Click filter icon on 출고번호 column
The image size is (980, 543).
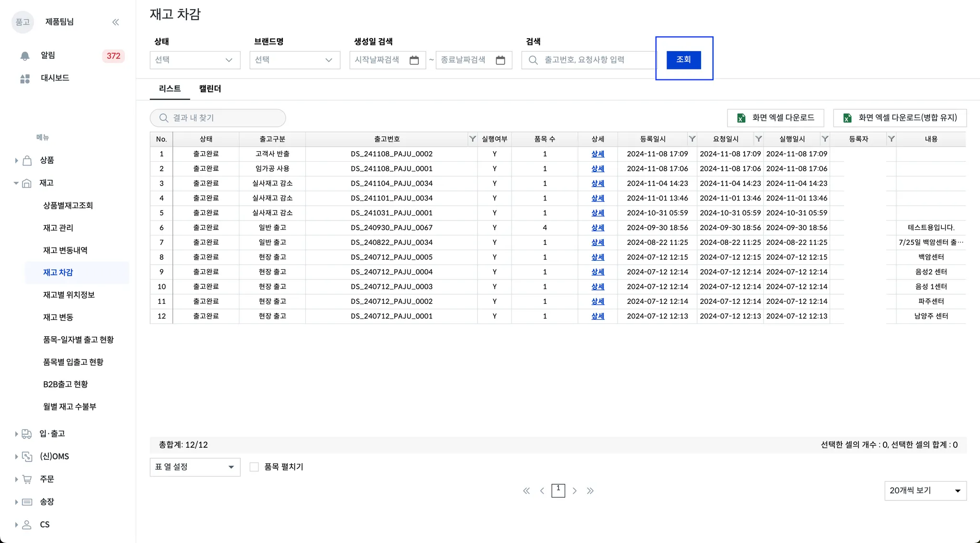coord(472,139)
